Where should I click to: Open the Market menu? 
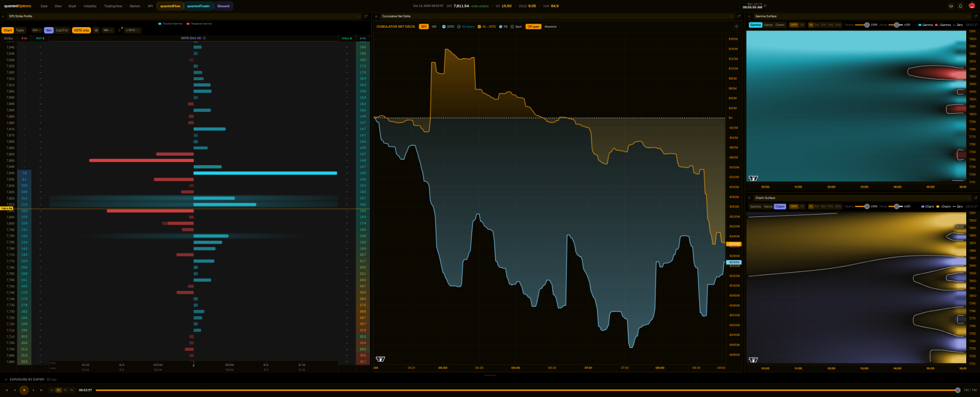pyautogui.click(x=135, y=6)
